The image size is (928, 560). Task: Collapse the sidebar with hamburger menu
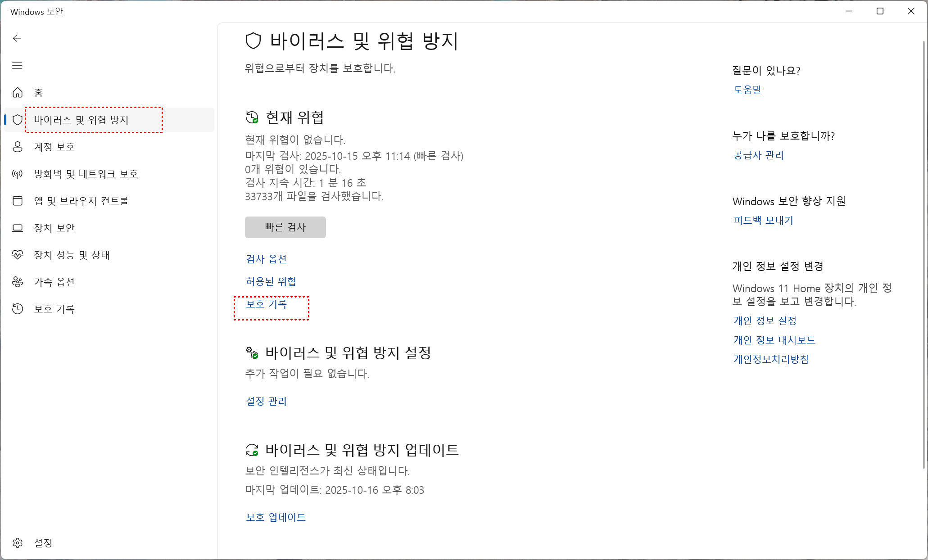click(x=17, y=65)
